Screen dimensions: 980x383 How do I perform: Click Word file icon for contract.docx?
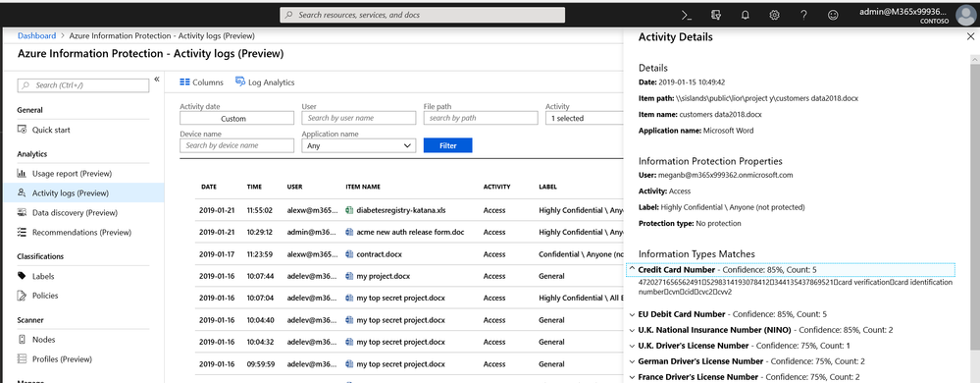(350, 254)
